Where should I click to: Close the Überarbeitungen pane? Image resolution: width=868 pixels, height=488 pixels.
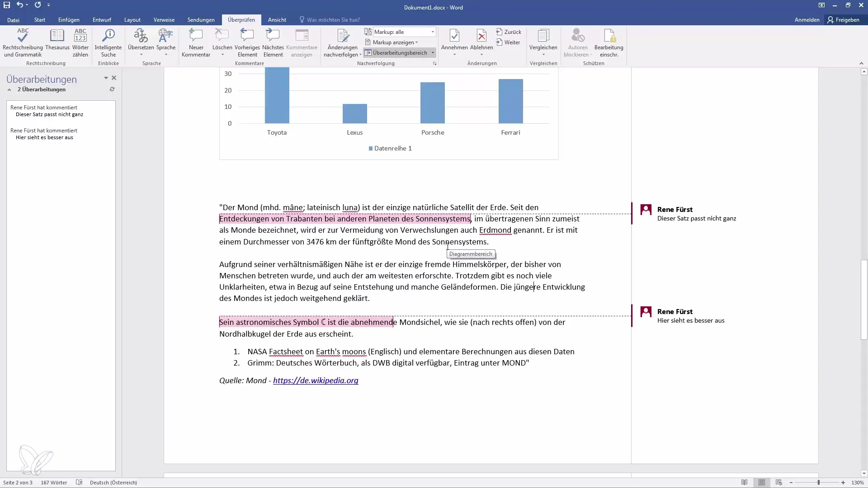(114, 78)
